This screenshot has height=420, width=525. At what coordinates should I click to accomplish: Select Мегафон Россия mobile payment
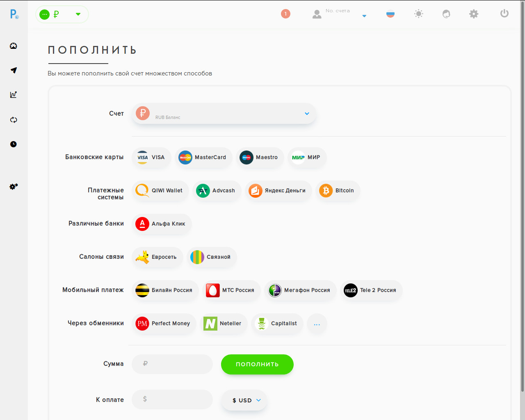pos(300,290)
